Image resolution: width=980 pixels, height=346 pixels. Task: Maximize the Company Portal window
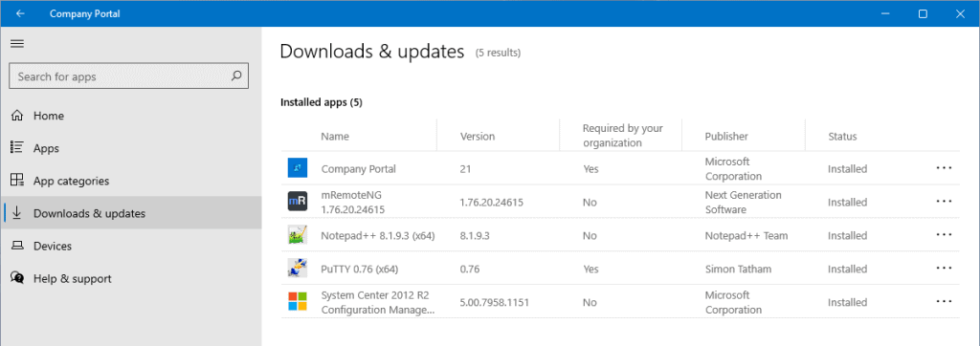point(923,13)
